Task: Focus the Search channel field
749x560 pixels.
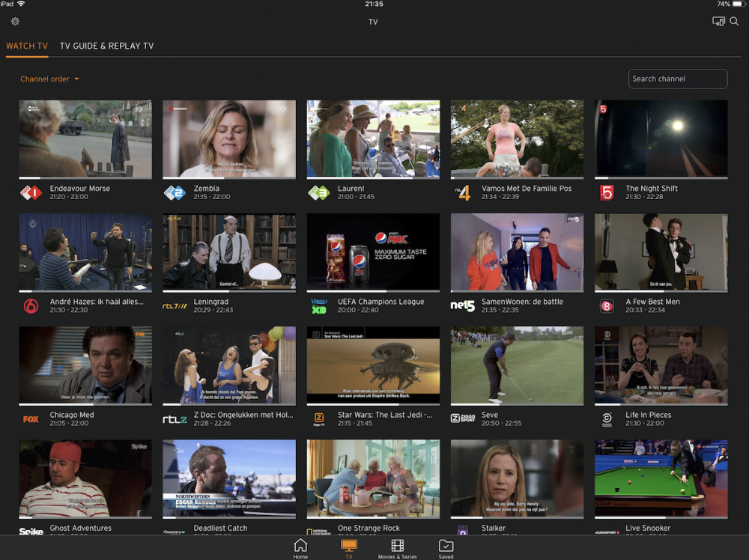Action: point(677,79)
